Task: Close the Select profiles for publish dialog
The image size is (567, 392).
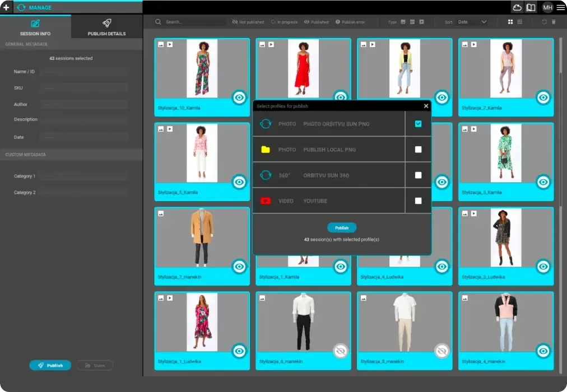Action: pyautogui.click(x=426, y=106)
